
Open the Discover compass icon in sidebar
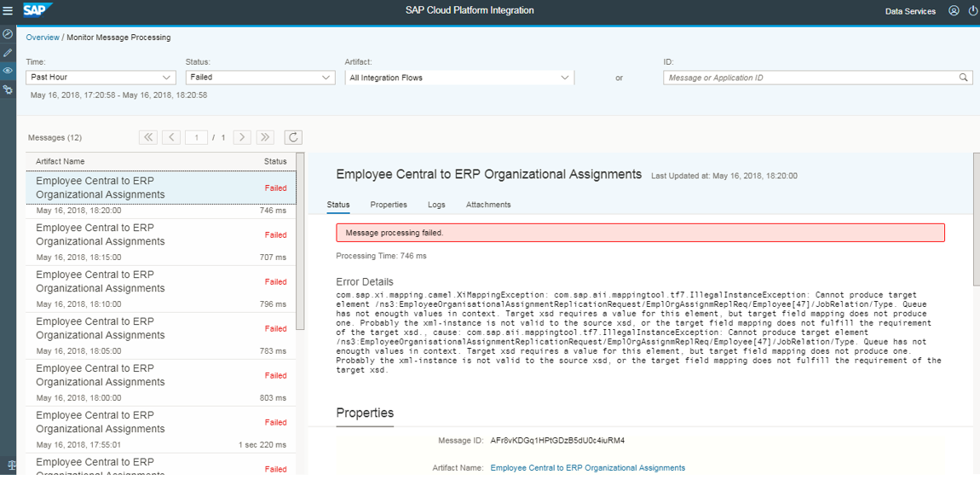coord(9,34)
